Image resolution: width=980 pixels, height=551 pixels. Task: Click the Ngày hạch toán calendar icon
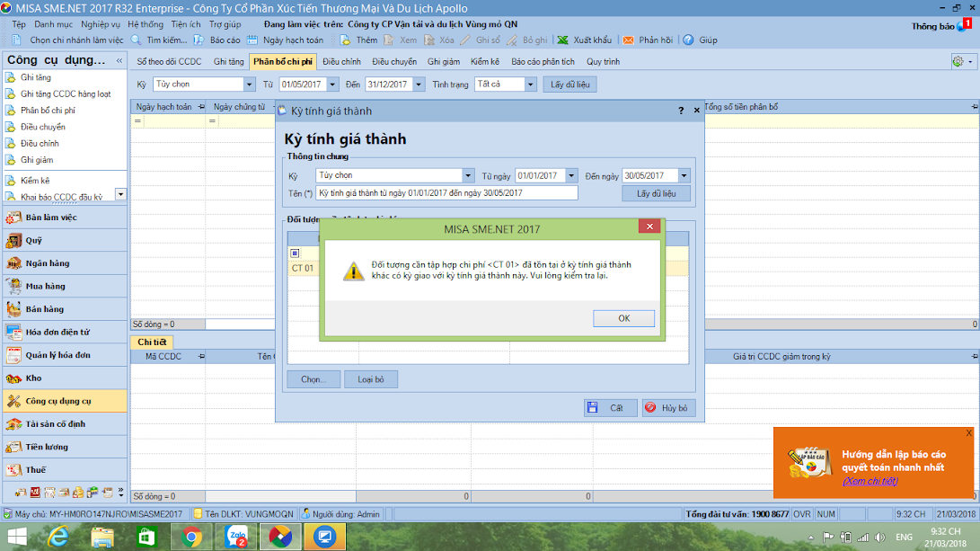pyautogui.click(x=252, y=40)
